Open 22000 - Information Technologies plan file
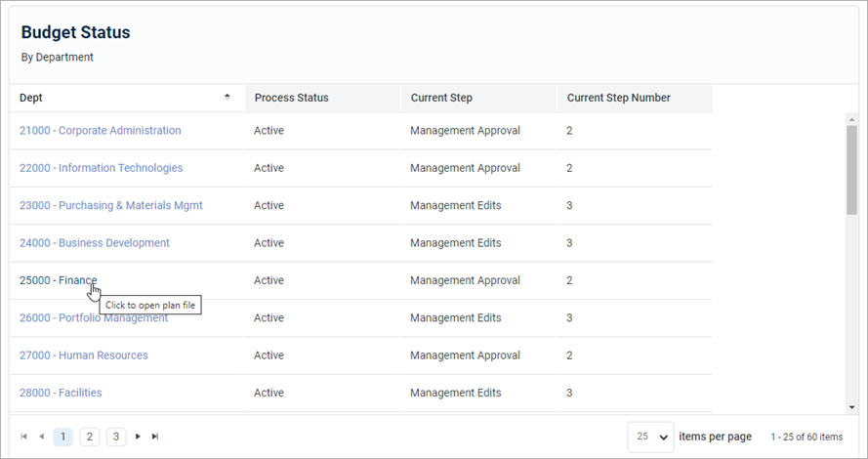868x459 pixels. (x=101, y=168)
